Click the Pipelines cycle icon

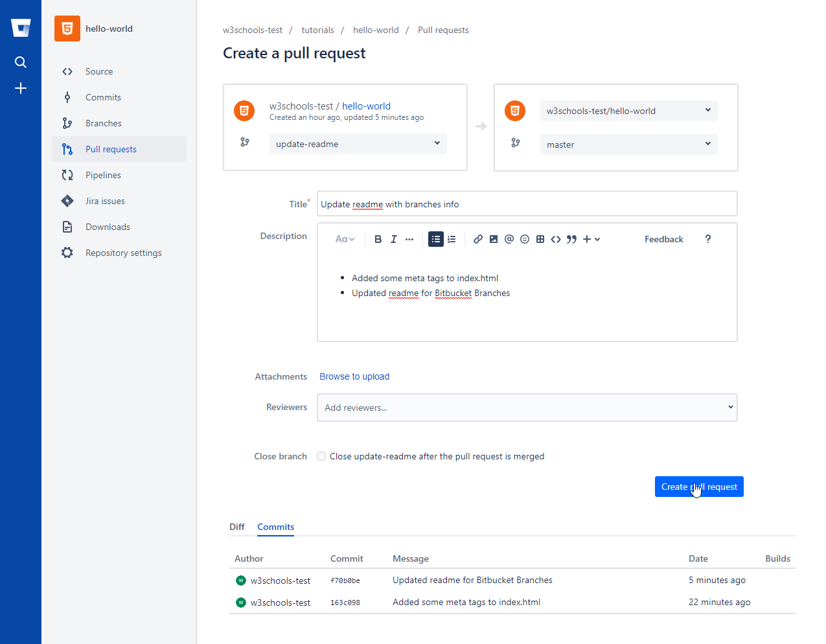tap(67, 175)
